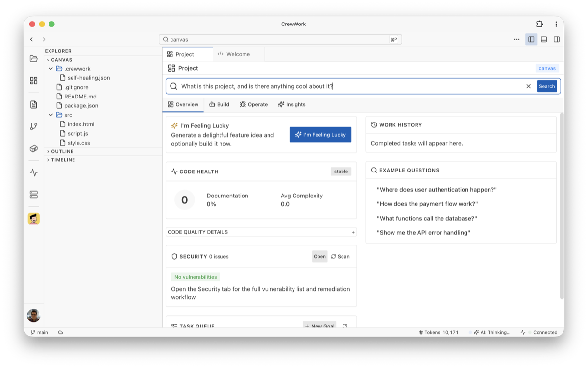The width and height of the screenshot is (588, 368).
Task: Switch to the Welcome editor tab
Action: (239, 54)
